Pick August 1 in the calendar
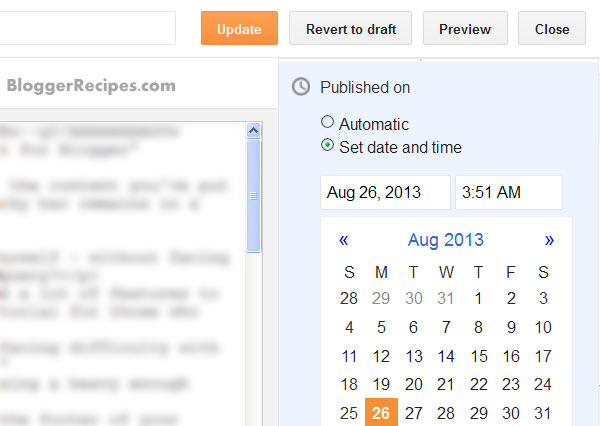Viewport: 600px width, 426px height. pos(478,299)
